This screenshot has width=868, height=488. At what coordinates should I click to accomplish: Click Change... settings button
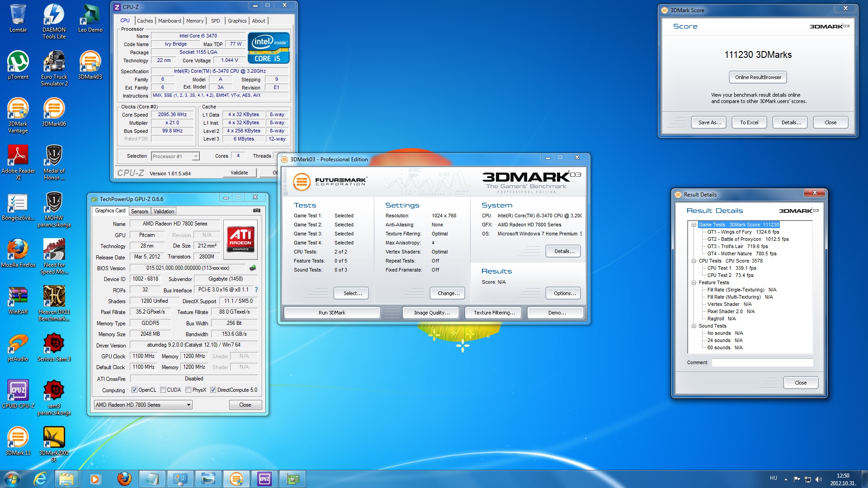click(448, 293)
